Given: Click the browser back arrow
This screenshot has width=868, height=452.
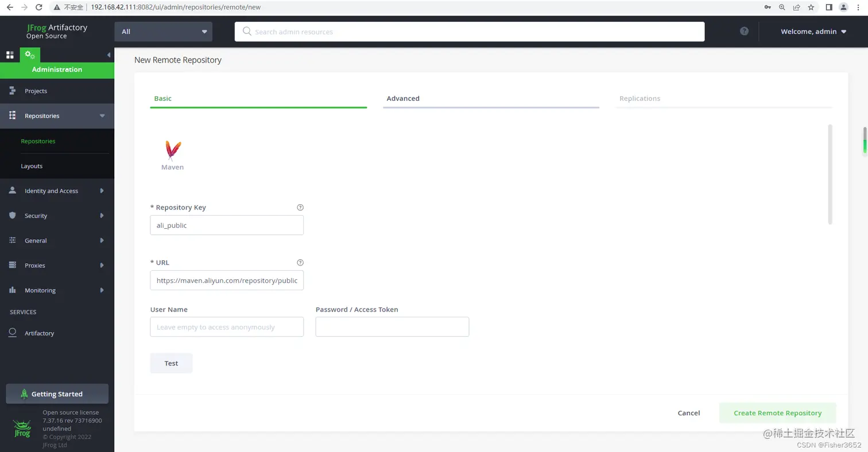Looking at the screenshot, I should coord(9,7).
